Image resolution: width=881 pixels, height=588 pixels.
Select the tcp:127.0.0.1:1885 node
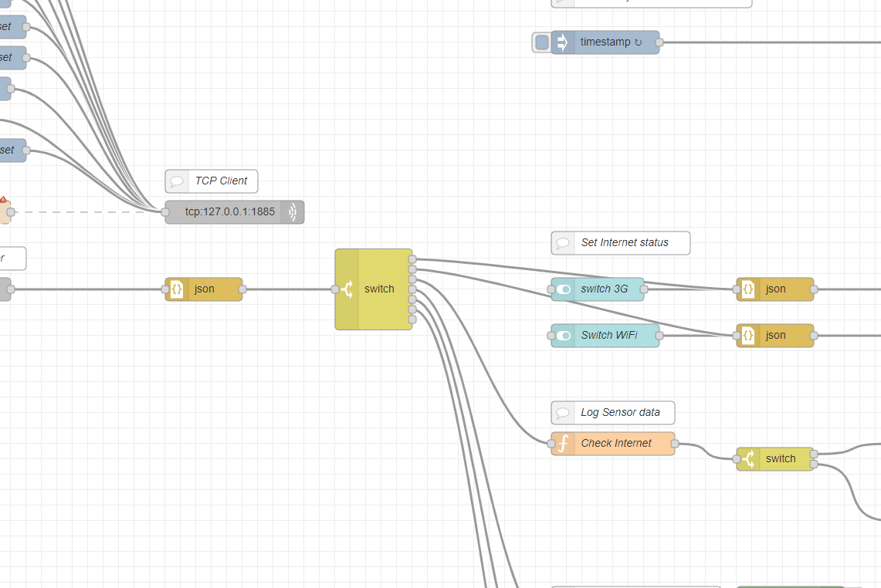tap(232, 211)
